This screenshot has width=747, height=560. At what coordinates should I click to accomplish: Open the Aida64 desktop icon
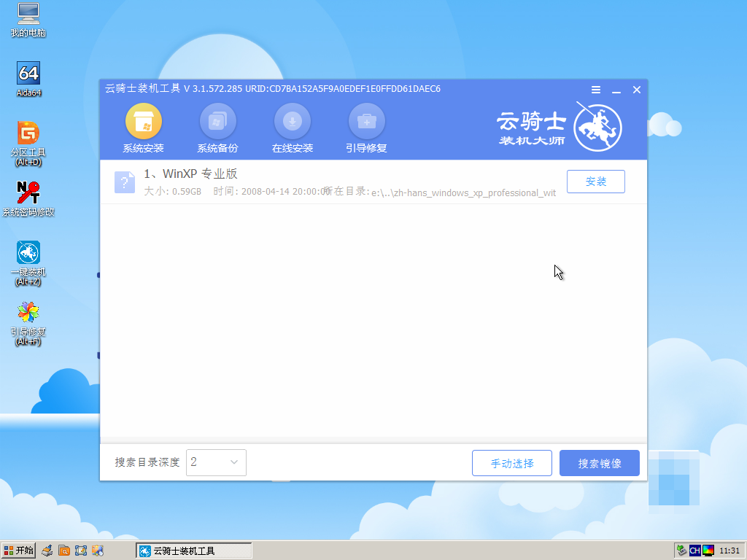pyautogui.click(x=28, y=79)
